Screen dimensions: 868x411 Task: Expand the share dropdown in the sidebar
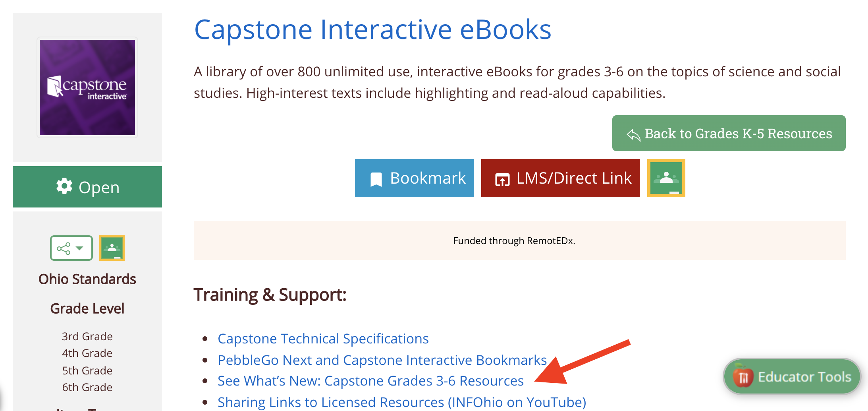(x=71, y=248)
